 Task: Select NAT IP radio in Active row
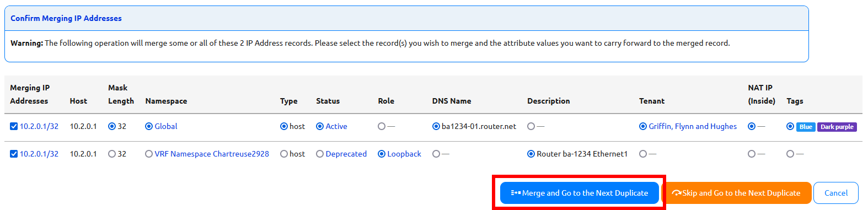(x=752, y=126)
